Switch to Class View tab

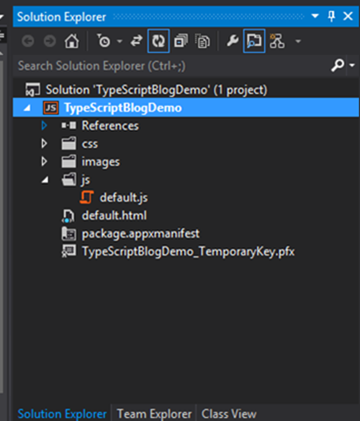click(x=229, y=414)
